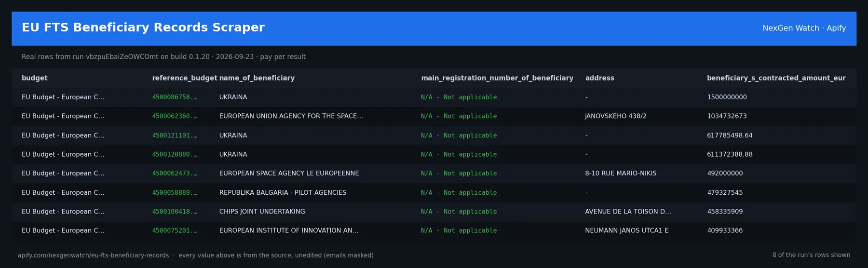Click reference number 4500086758
Viewport: 868px width, 268px height.
175,97
